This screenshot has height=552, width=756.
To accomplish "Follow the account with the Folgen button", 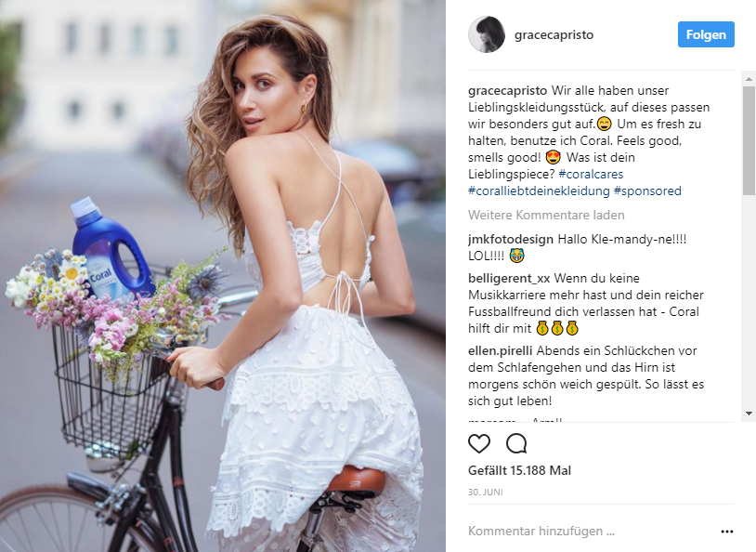I will tap(706, 34).
